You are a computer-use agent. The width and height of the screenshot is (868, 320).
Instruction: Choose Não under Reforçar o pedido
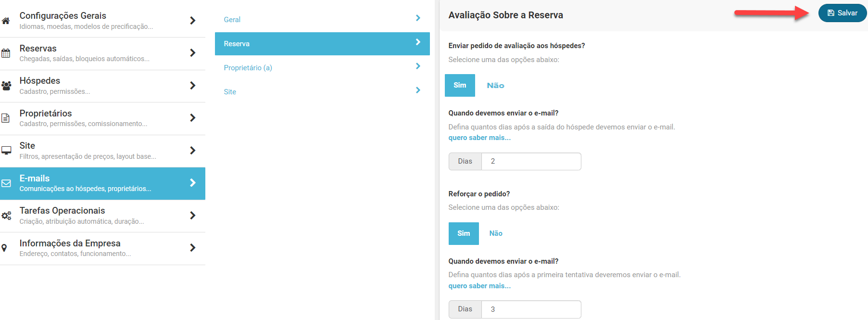tap(496, 233)
